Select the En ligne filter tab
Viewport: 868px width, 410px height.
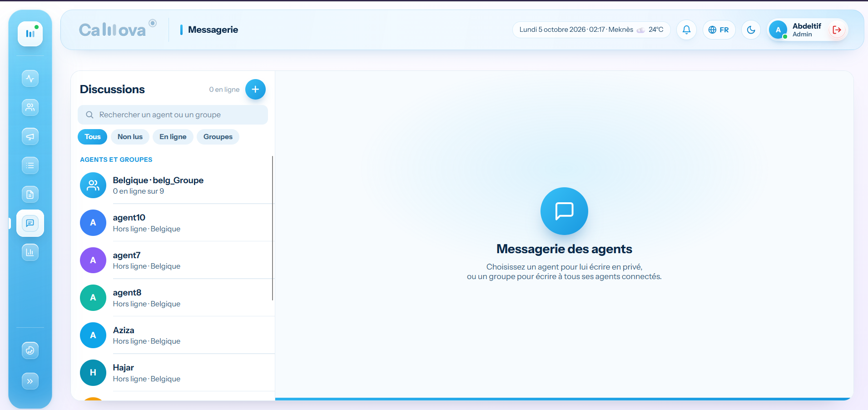click(x=173, y=137)
